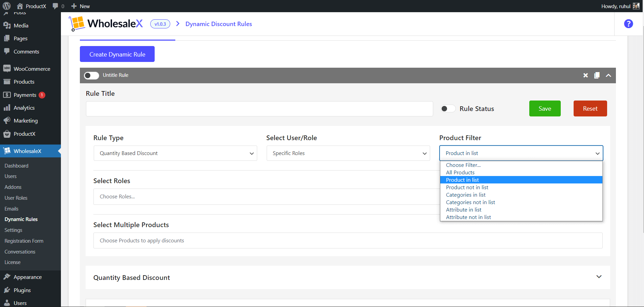The image size is (644, 307).
Task: Duplicate the Untitle Rule with copy icon
Action: pyautogui.click(x=597, y=75)
